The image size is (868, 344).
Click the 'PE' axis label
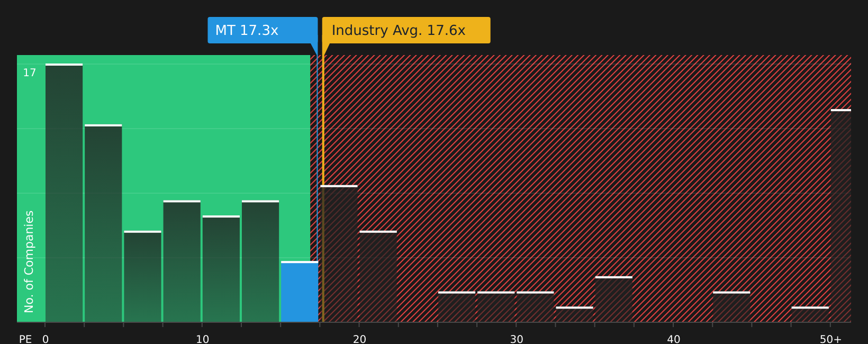[x=25, y=339]
